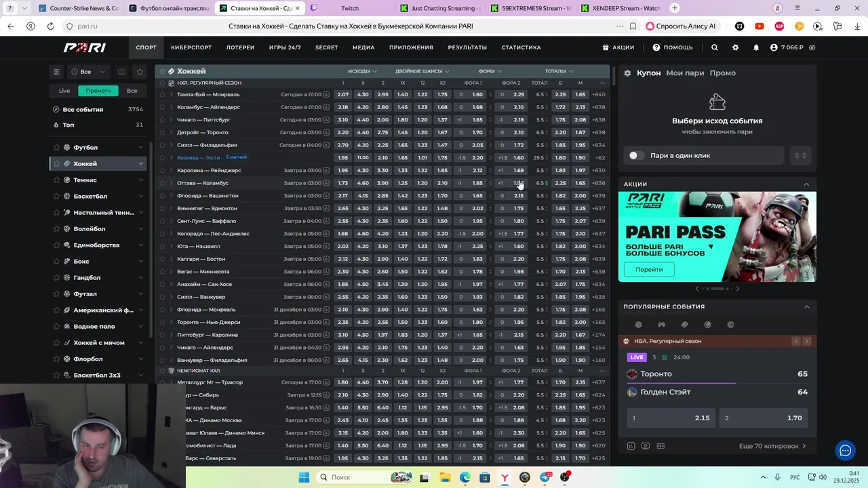Viewport: 868px width, 488px height.
Task: Collapse Популярные события panel
Action: pyautogui.click(x=806, y=307)
